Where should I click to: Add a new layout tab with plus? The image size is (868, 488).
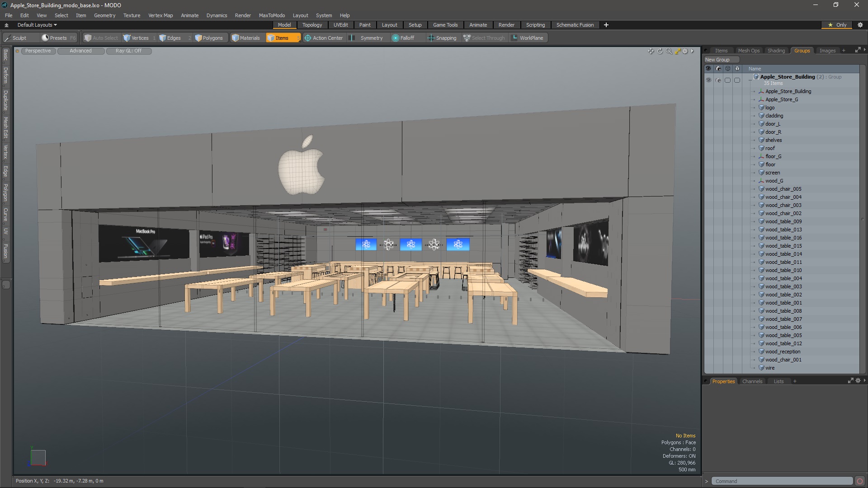pyautogui.click(x=606, y=25)
